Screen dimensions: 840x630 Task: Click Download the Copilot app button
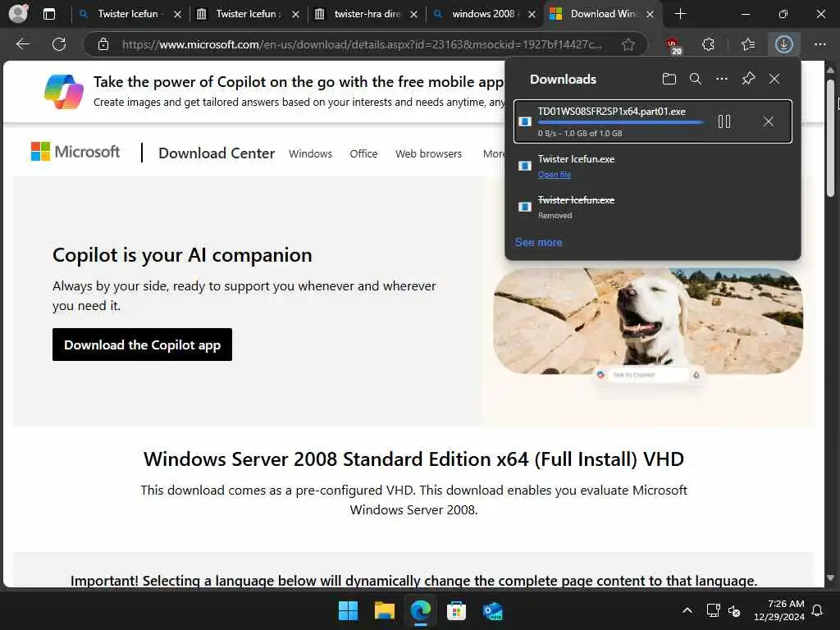142,345
